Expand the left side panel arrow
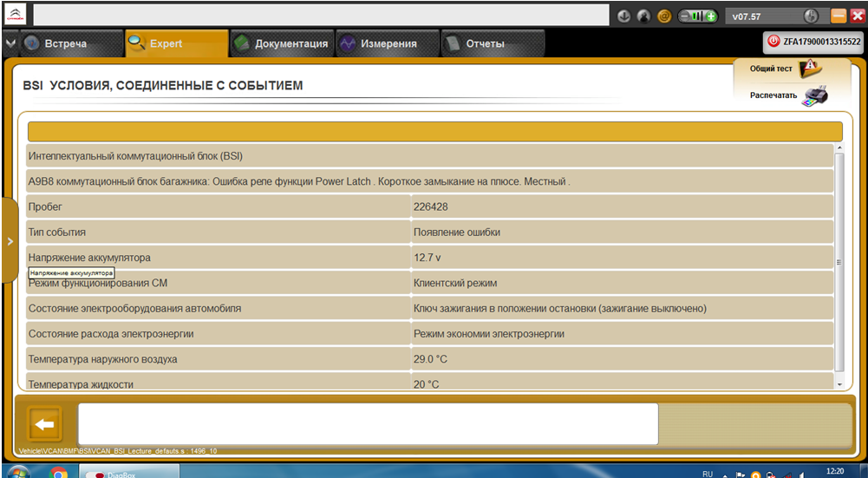The image size is (868, 478). point(10,241)
